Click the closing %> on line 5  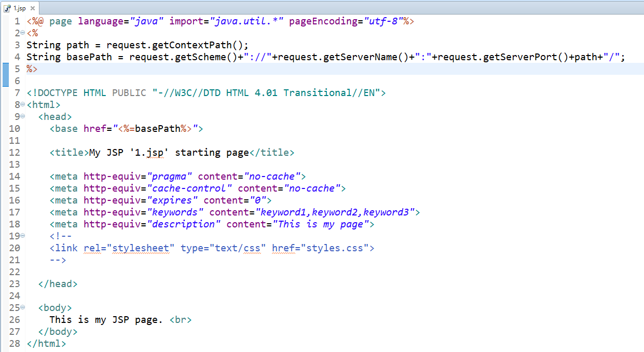(x=32, y=69)
